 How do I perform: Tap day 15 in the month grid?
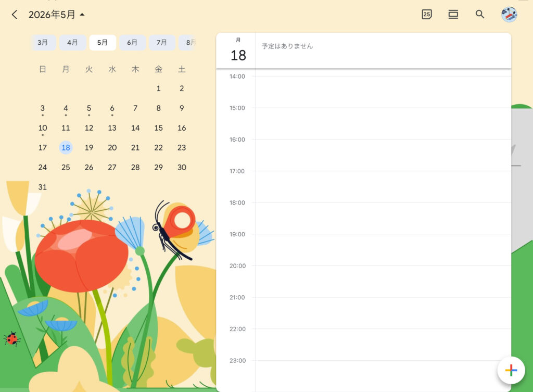tap(158, 128)
